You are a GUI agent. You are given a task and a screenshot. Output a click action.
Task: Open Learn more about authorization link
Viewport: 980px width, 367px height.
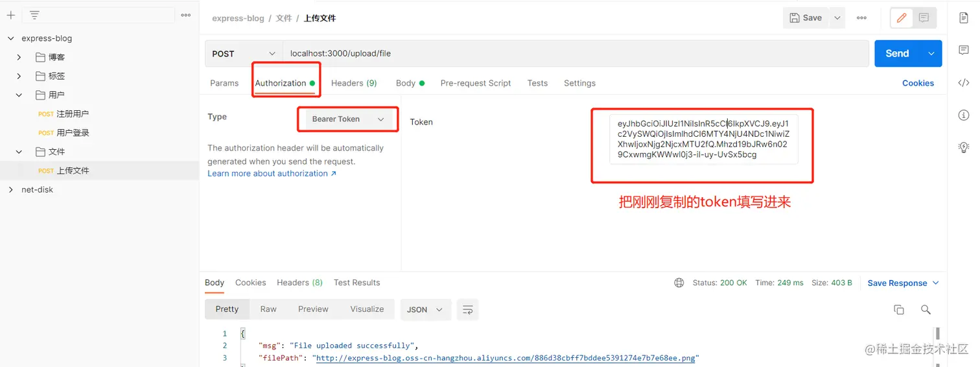[x=272, y=174]
